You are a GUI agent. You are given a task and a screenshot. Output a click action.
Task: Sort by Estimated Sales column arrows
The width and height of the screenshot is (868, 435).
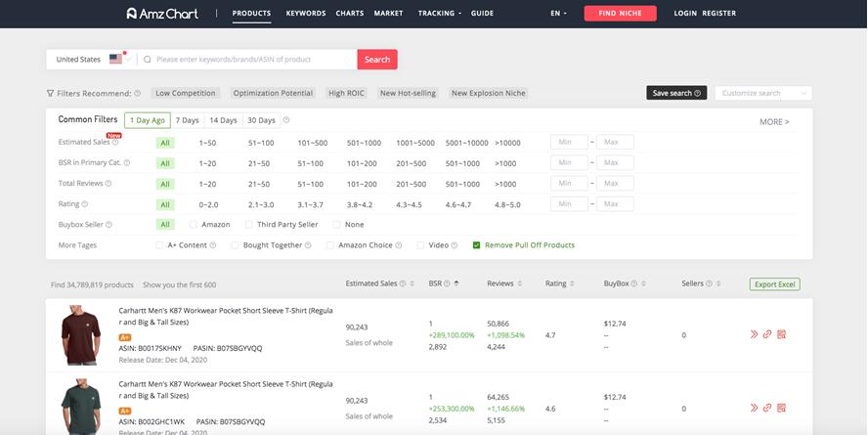[412, 283]
